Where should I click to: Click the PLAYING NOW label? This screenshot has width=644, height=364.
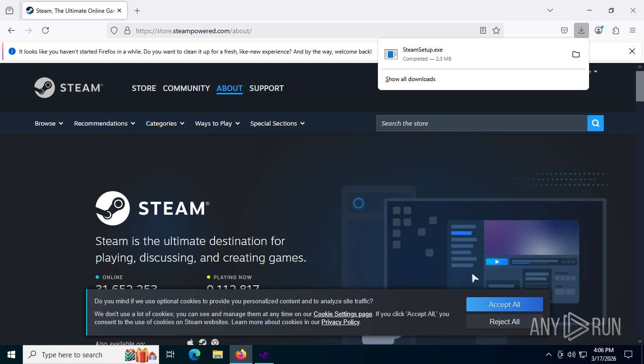(x=233, y=277)
